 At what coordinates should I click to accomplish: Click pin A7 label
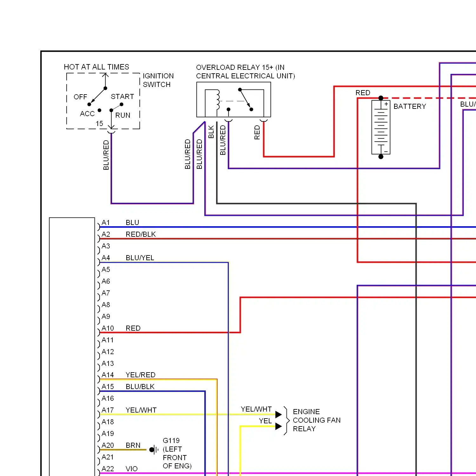[x=106, y=293]
